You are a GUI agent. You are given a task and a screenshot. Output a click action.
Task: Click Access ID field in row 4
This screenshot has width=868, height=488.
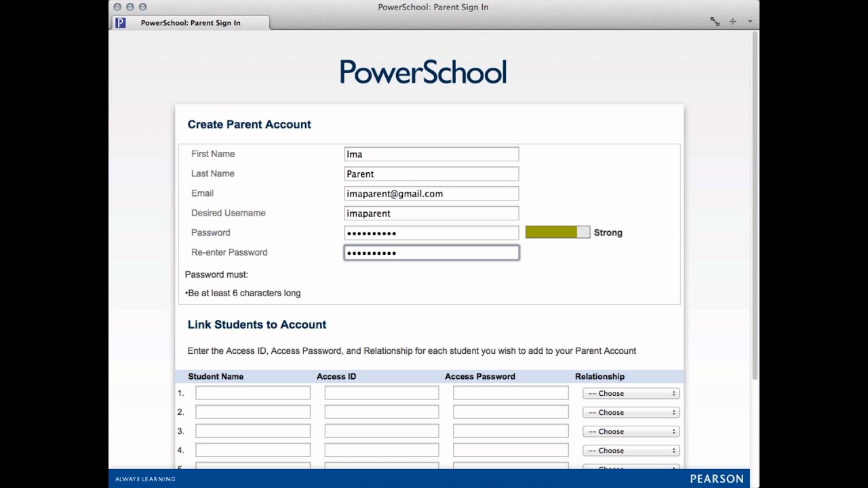point(382,450)
